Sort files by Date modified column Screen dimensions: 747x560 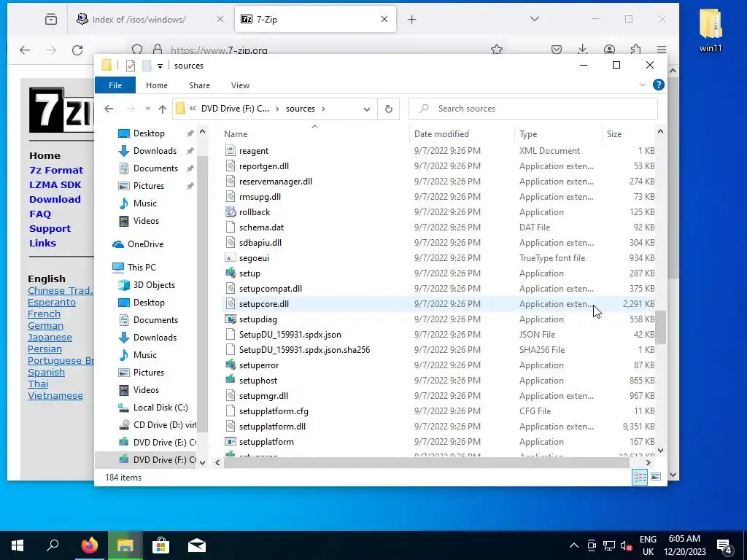pyautogui.click(x=441, y=134)
